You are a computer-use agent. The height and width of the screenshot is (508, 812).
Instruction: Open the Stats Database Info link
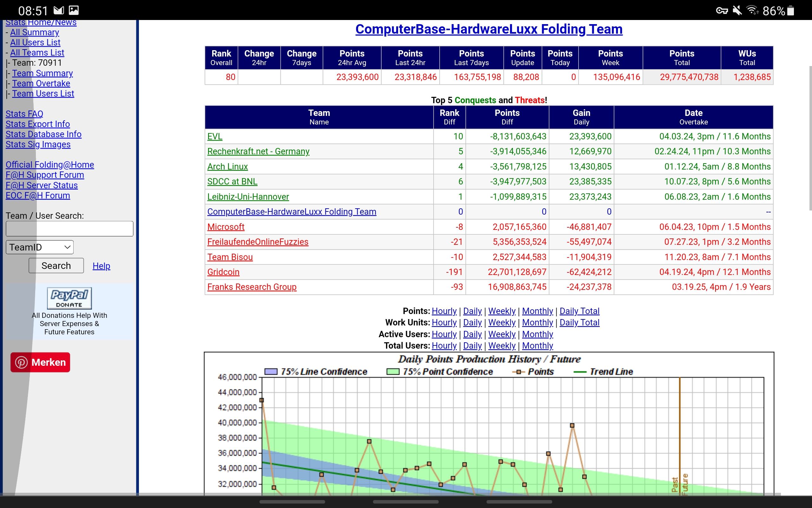tap(44, 134)
